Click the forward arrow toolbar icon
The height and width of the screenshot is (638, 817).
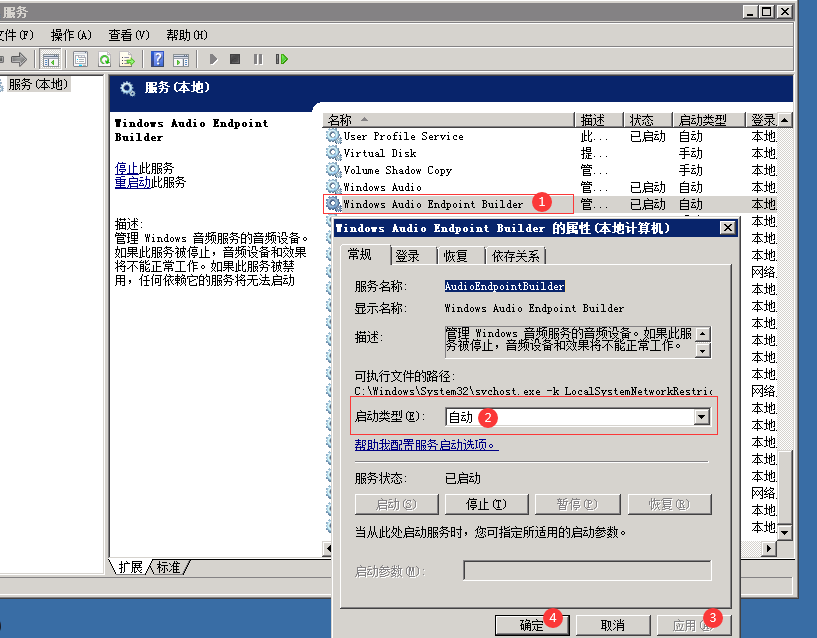(x=19, y=59)
